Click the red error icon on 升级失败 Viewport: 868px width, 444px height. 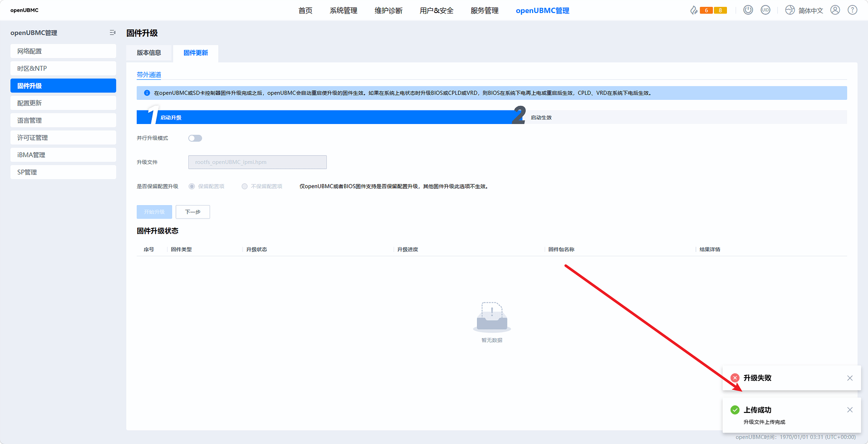pyautogui.click(x=735, y=378)
